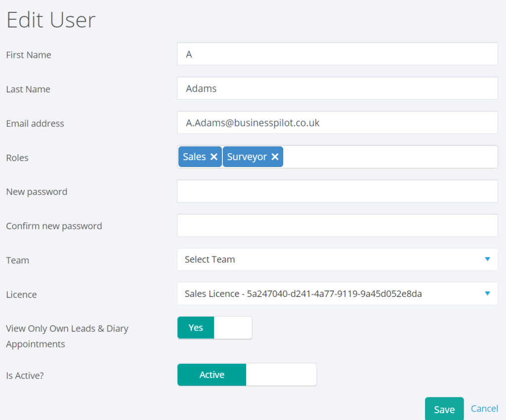Select the Sales role chip label
This screenshot has height=420, width=506.
click(x=194, y=157)
